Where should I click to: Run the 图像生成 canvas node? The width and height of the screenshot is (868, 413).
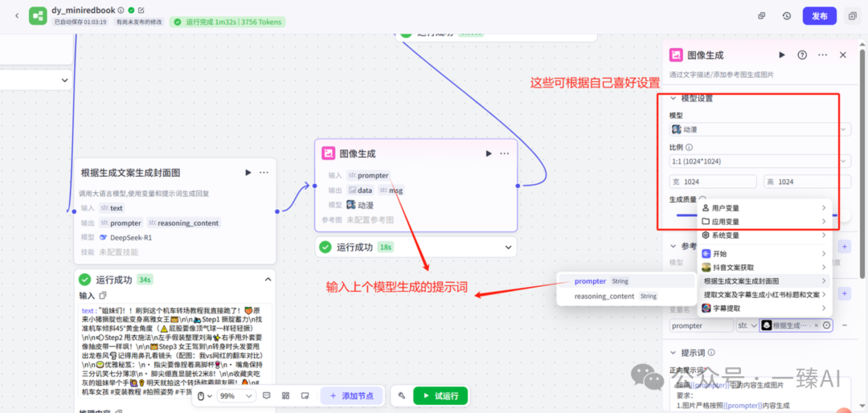click(489, 153)
